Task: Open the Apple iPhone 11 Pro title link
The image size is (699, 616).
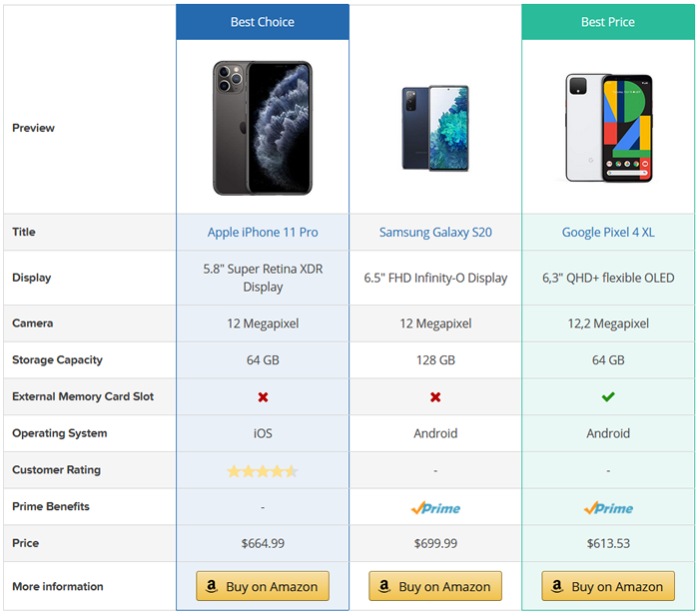Action: [263, 233]
